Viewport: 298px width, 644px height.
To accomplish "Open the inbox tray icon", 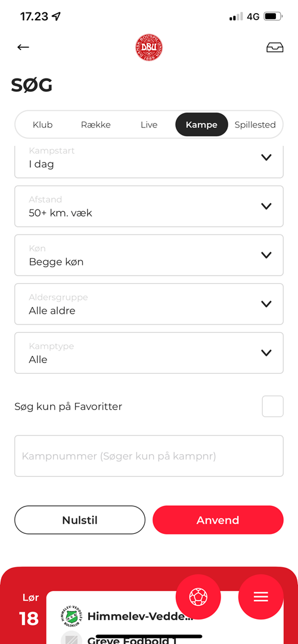I will 275,48.
